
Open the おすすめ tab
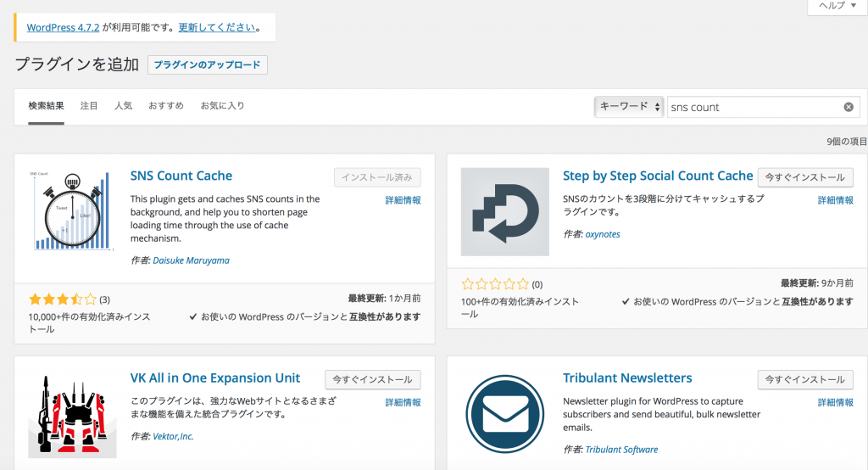[166, 106]
